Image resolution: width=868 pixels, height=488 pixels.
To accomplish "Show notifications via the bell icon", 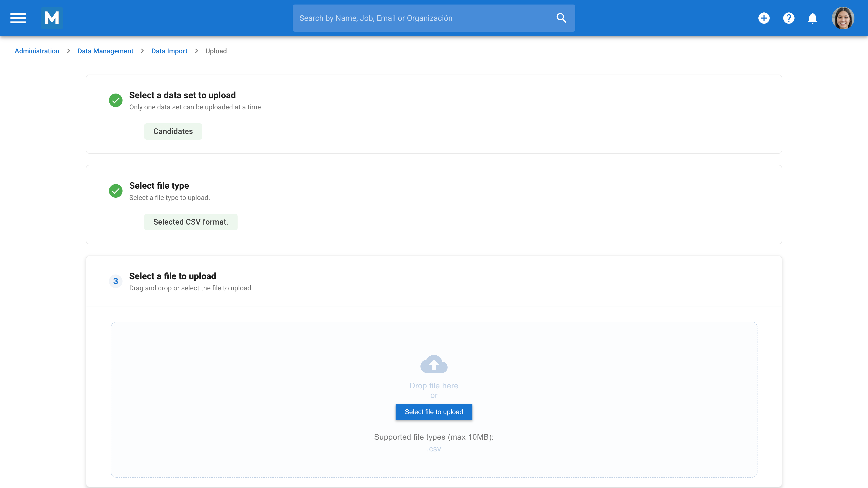I will click(812, 18).
